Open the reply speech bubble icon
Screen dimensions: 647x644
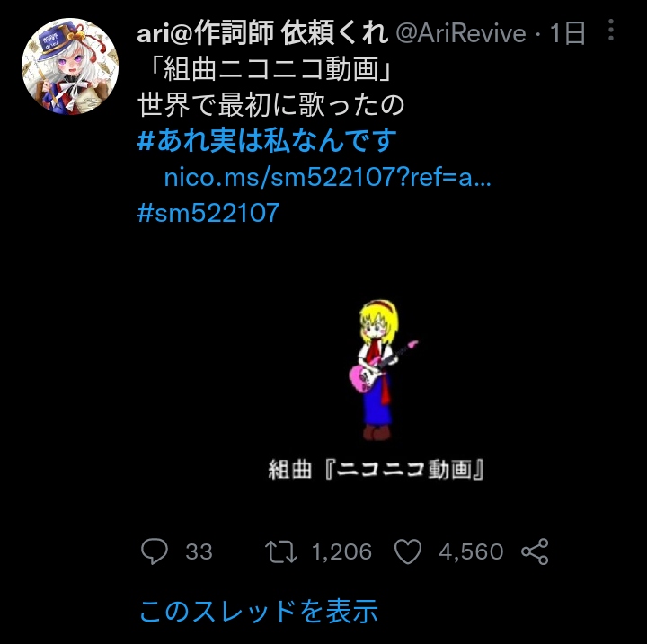(155, 551)
